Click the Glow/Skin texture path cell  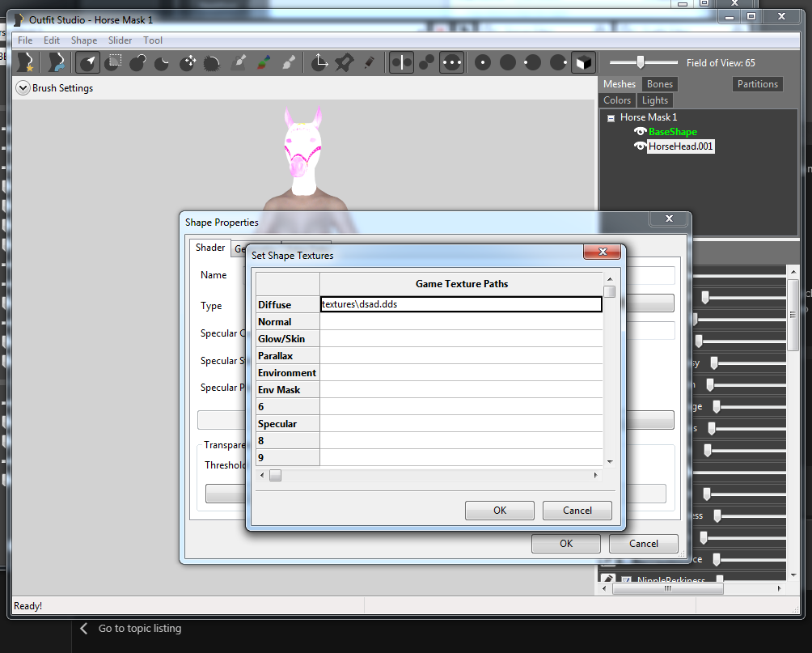click(x=461, y=339)
